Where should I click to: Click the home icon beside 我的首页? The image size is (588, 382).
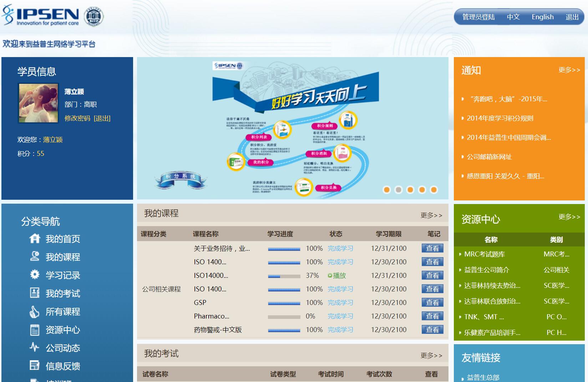pos(35,238)
